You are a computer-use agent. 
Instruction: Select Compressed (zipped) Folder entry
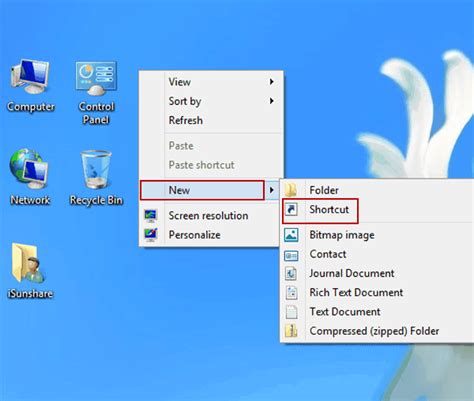[x=377, y=331]
